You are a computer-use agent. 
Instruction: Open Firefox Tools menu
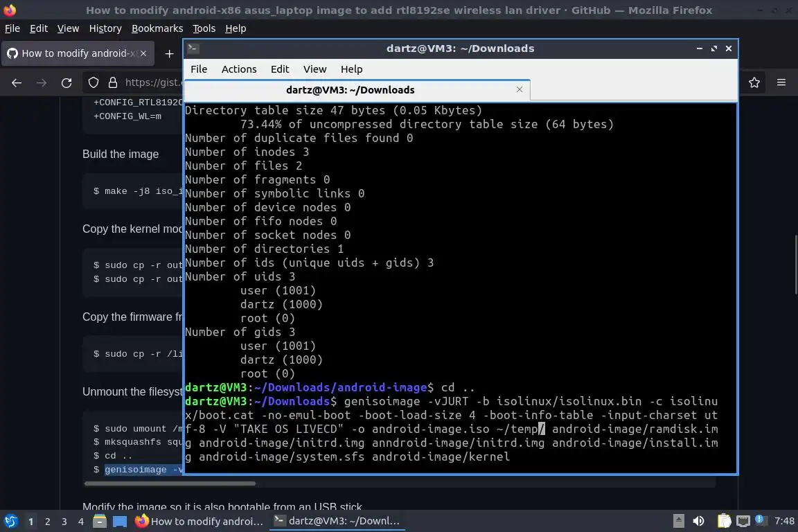(x=204, y=28)
